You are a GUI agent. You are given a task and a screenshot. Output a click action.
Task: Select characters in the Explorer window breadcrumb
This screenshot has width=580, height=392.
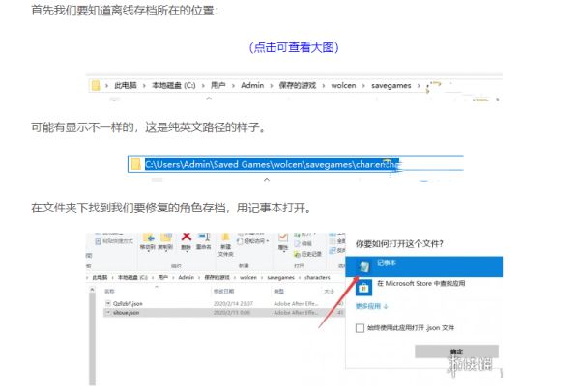click(x=317, y=277)
